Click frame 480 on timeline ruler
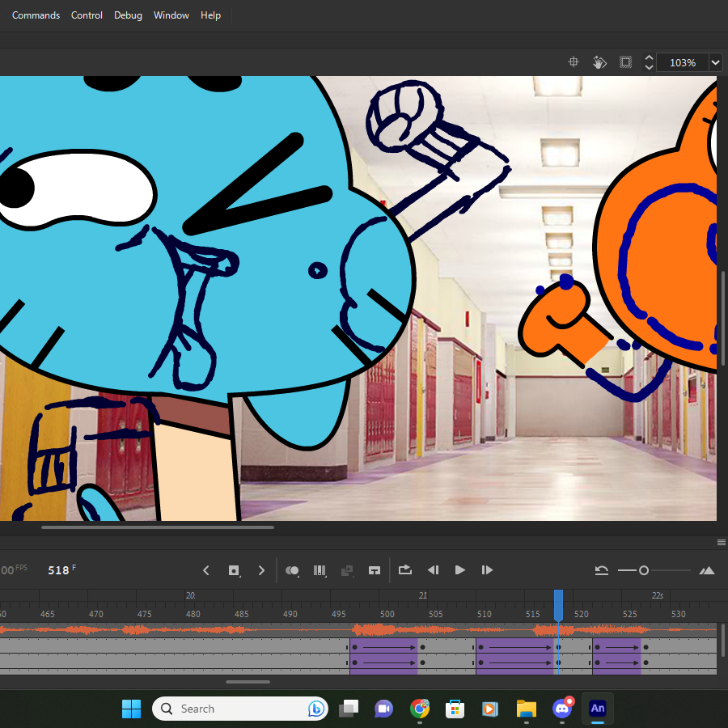The image size is (728, 728). pyautogui.click(x=193, y=614)
